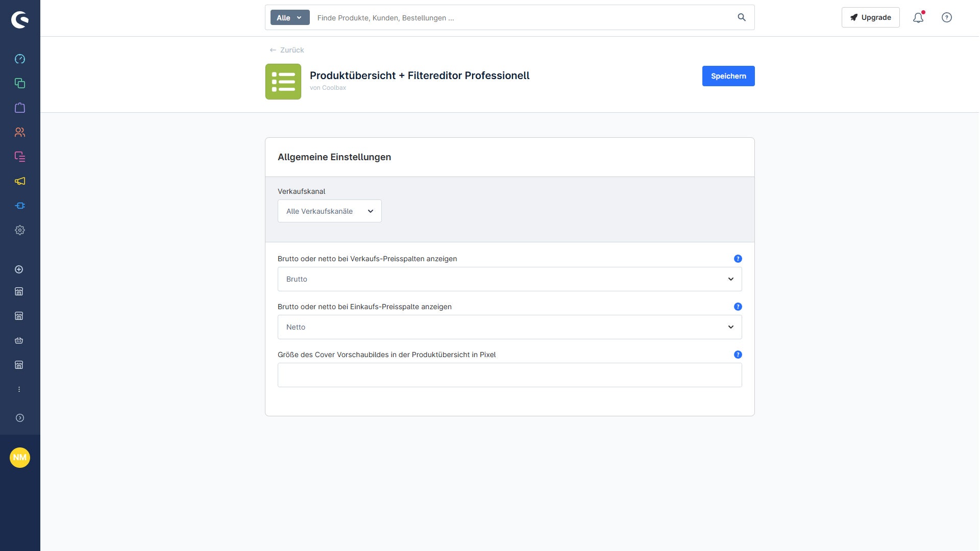Click the Speichern button

point(728,76)
